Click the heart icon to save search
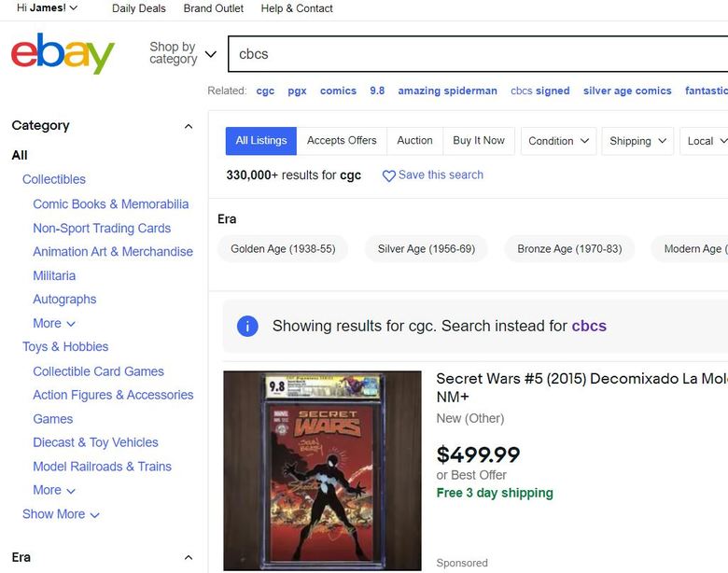Screen dimensions: 728x573 coord(389,175)
